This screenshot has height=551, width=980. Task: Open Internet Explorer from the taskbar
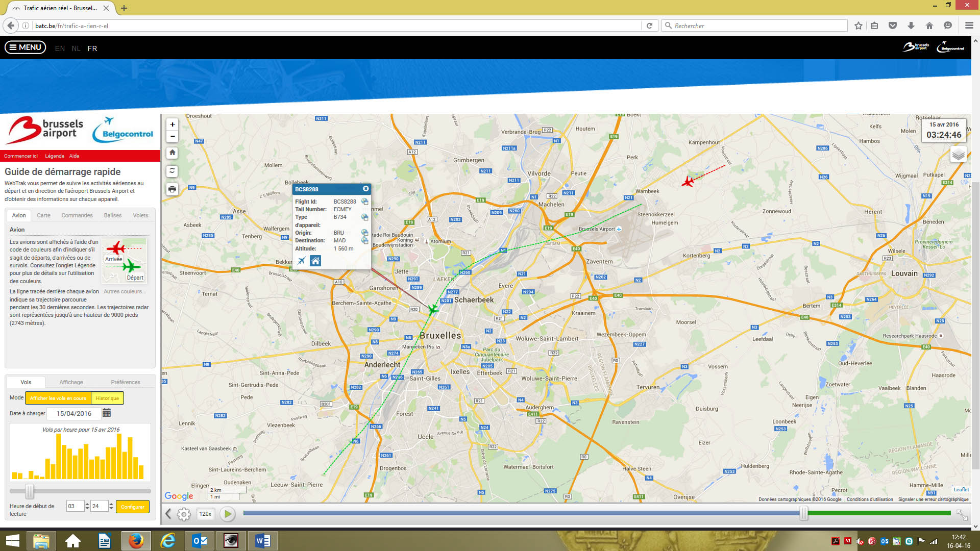168,541
